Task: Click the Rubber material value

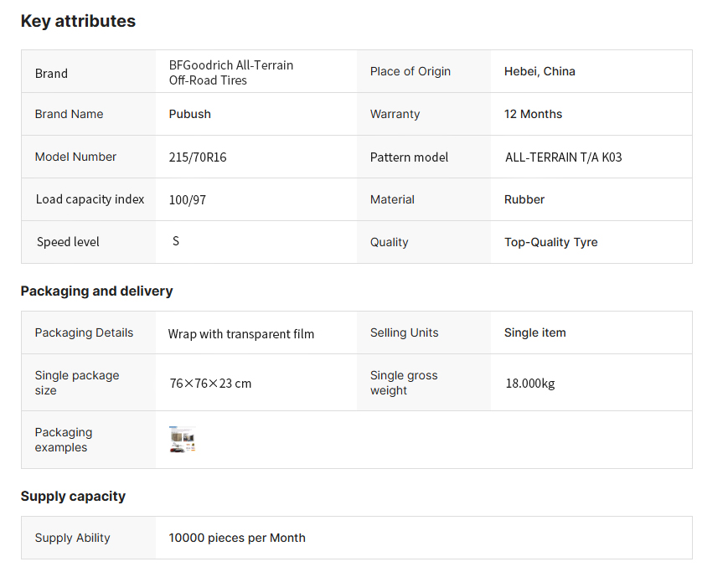Action: pos(524,199)
